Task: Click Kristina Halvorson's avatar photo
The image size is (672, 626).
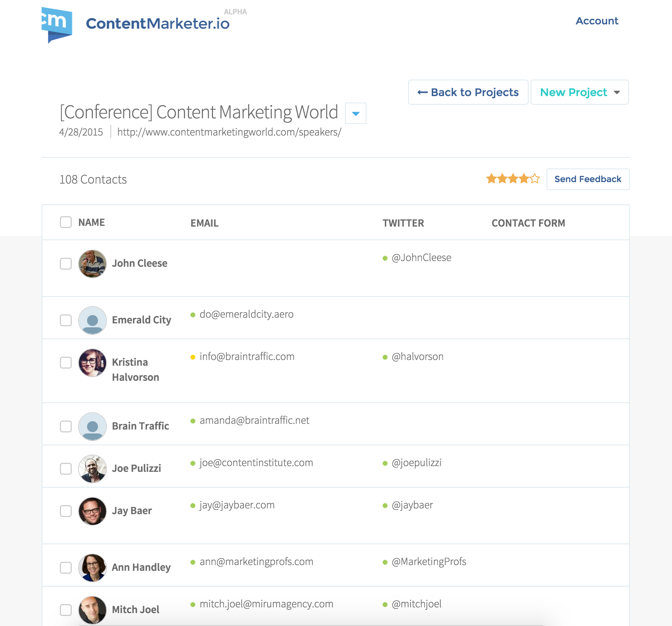Action: pyautogui.click(x=93, y=362)
